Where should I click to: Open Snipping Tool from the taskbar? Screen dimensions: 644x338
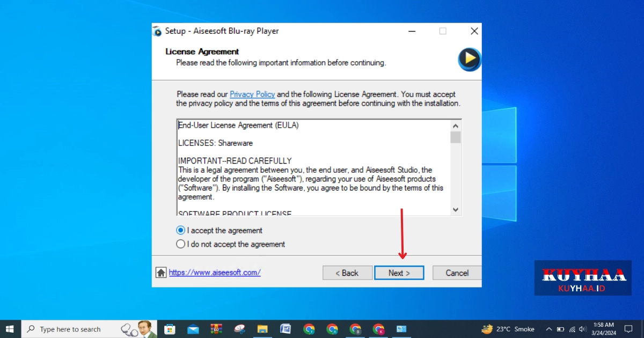239,329
